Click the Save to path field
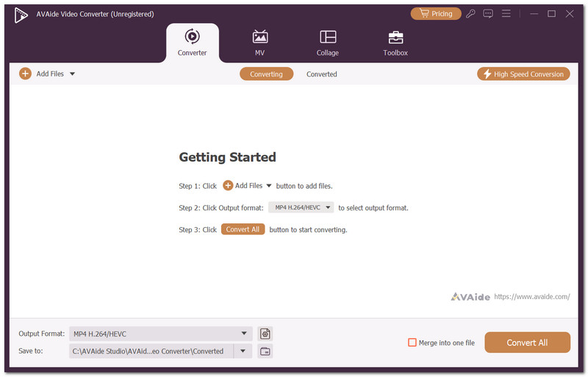The height and width of the screenshot is (377, 588). [151, 351]
